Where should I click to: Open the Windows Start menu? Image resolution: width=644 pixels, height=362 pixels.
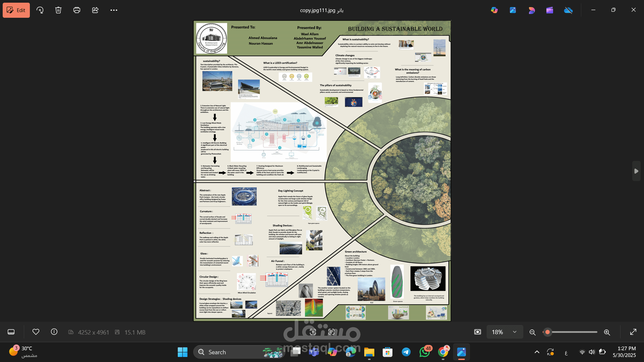[x=182, y=352]
